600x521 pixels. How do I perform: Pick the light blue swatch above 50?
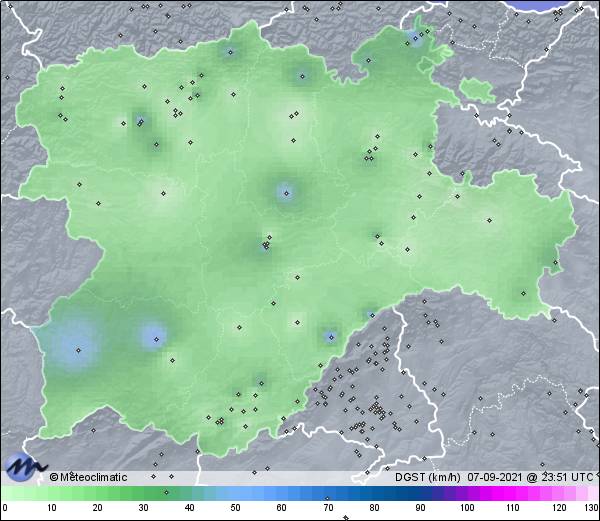pos(235,494)
